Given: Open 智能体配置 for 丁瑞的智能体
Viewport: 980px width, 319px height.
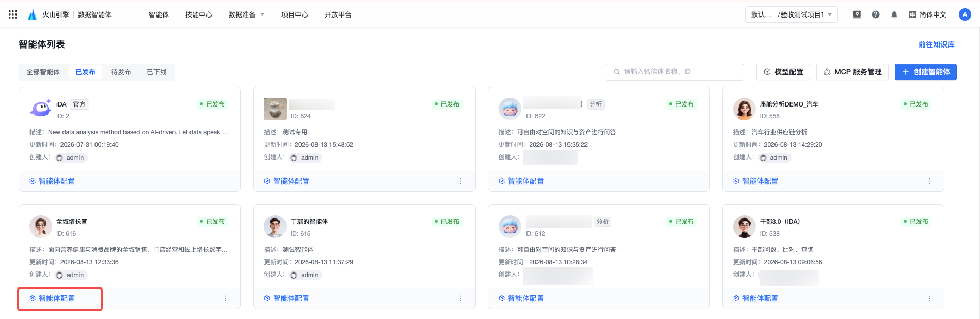Looking at the screenshot, I should tap(287, 298).
